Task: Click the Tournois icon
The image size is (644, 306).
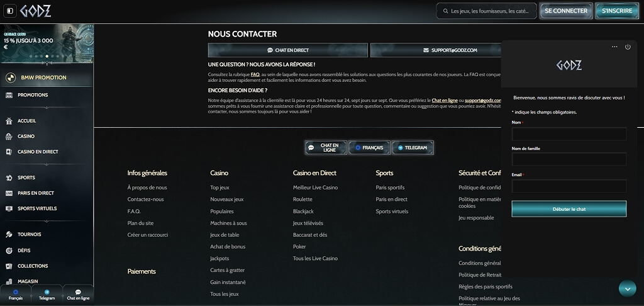Action: (9, 234)
